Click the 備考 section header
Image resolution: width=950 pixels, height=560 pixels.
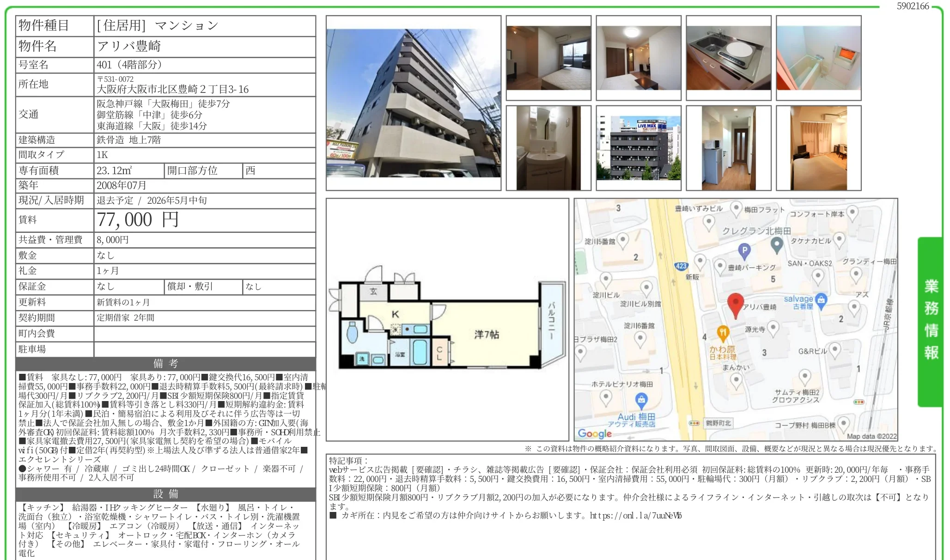(165, 364)
